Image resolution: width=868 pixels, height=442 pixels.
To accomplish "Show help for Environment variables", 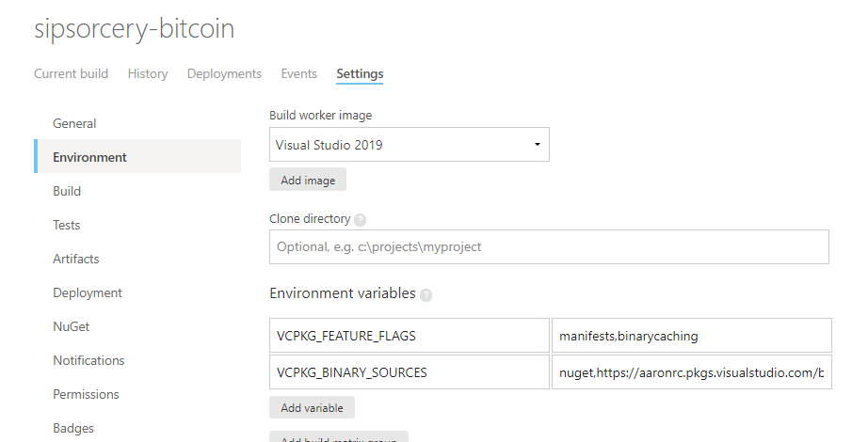I will point(426,295).
